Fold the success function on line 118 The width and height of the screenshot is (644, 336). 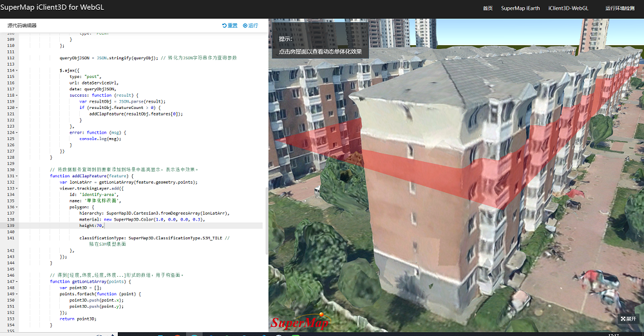[17, 95]
